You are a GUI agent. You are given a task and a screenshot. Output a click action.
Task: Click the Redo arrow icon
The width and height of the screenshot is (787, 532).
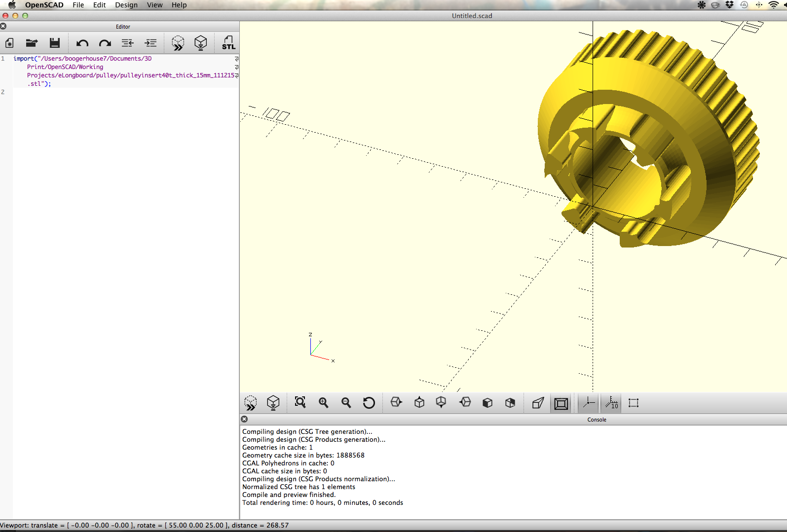(105, 43)
